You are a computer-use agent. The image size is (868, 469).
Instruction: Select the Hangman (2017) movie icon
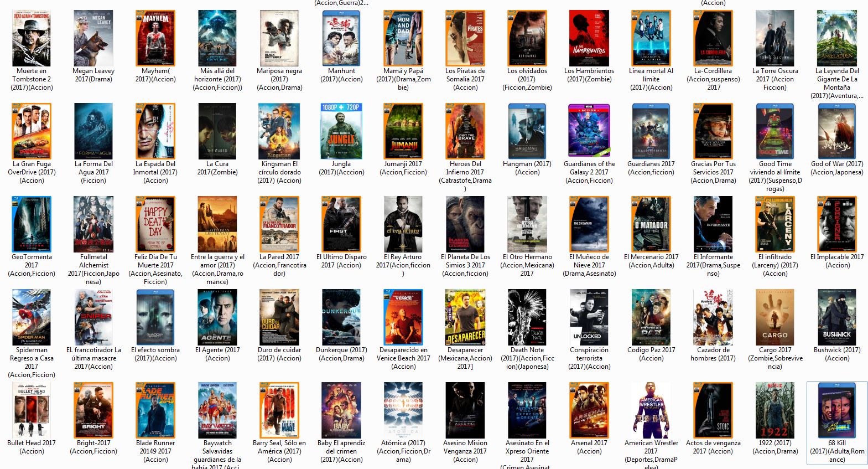tap(527, 131)
